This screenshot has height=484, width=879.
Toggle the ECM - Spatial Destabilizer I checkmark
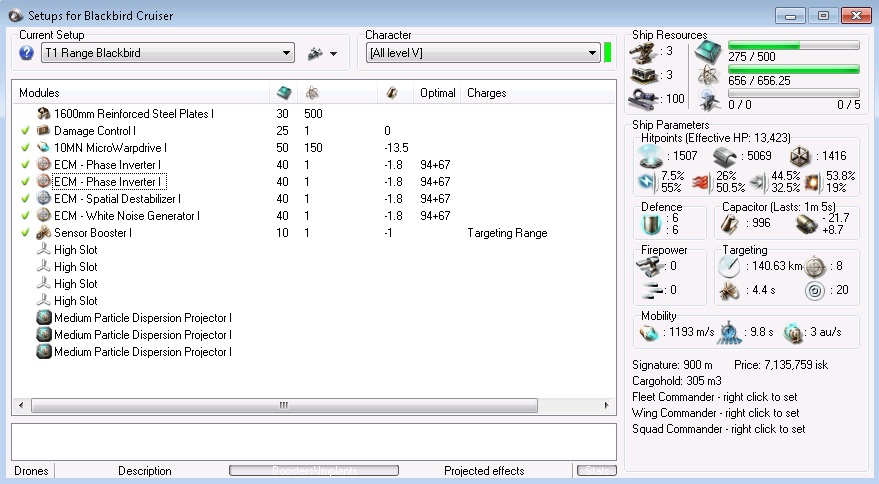[25, 199]
